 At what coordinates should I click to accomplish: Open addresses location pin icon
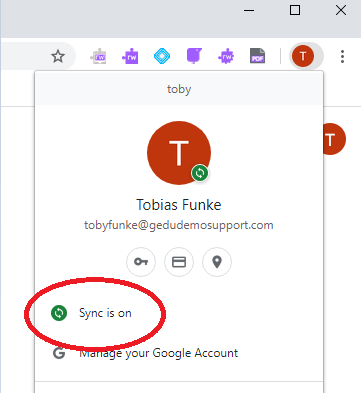pyautogui.click(x=217, y=262)
